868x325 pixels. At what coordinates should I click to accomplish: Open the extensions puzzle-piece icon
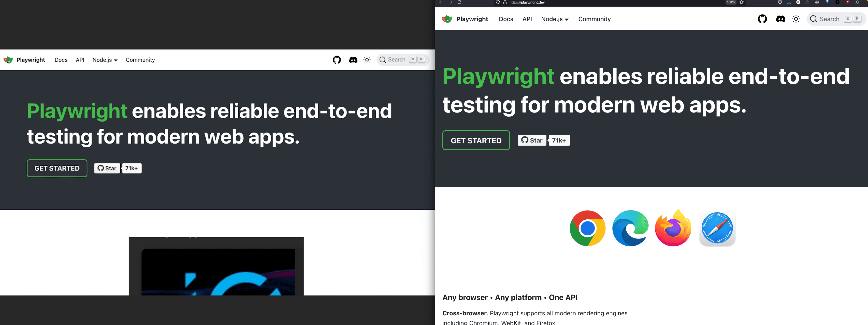[x=808, y=2]
